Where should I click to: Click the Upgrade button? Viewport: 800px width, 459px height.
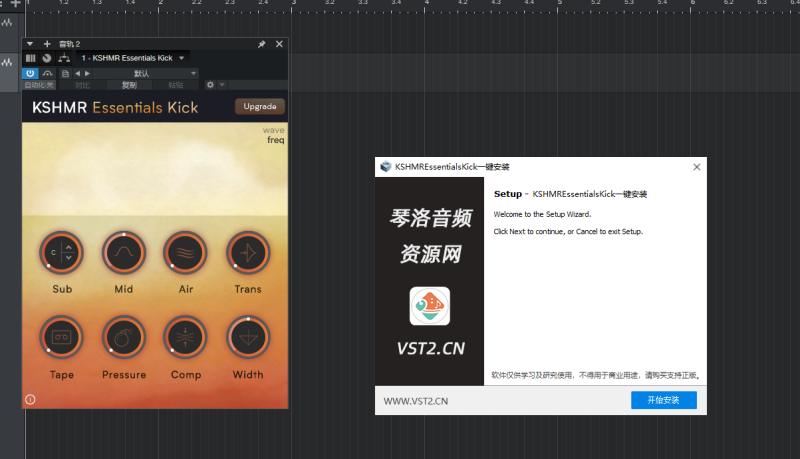pyautogui.click(x=260, y=106)
